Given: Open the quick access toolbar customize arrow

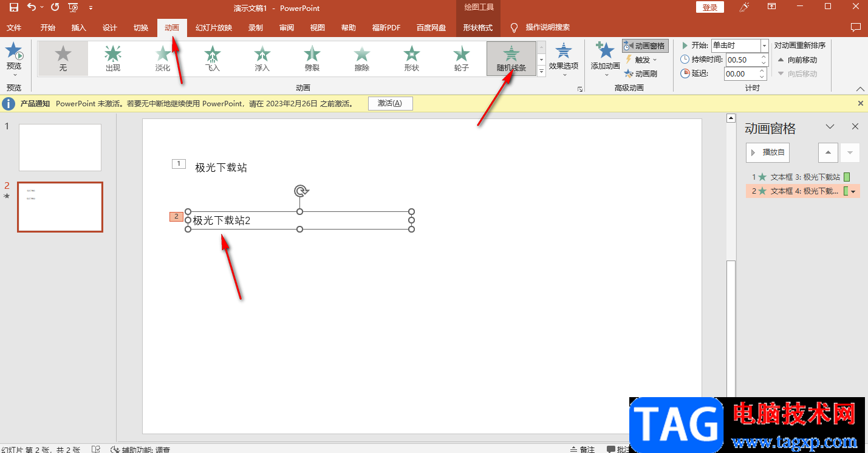Looking at the screenshot, I should pyautogui.click(x=91, y=8).
